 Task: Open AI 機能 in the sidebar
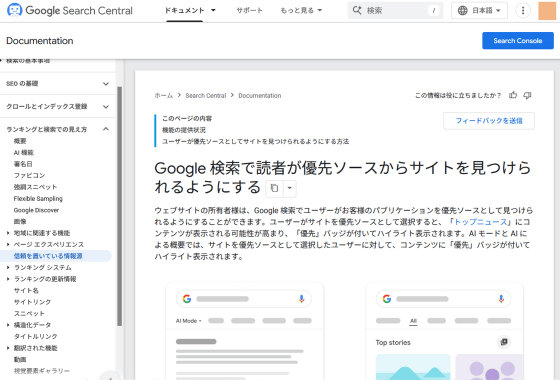(24, 152)
